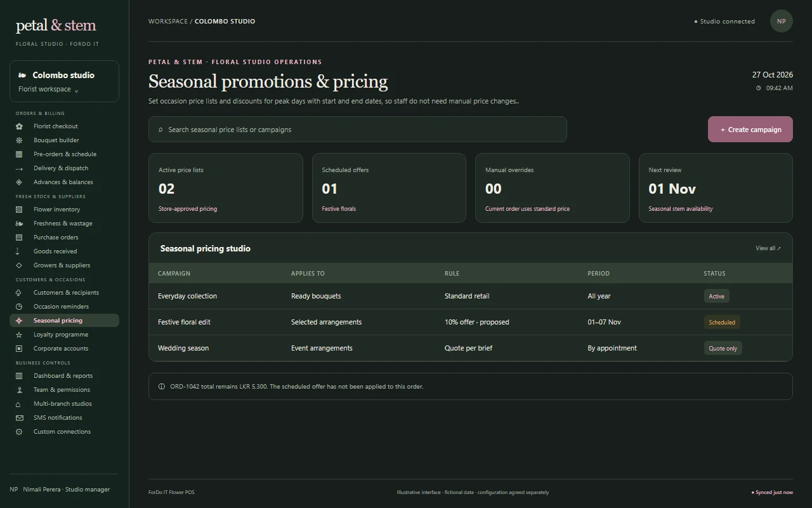The image size is (812, 508).
Task: Click the Bouquet builder sidebar icon
Action: [19, 140]
